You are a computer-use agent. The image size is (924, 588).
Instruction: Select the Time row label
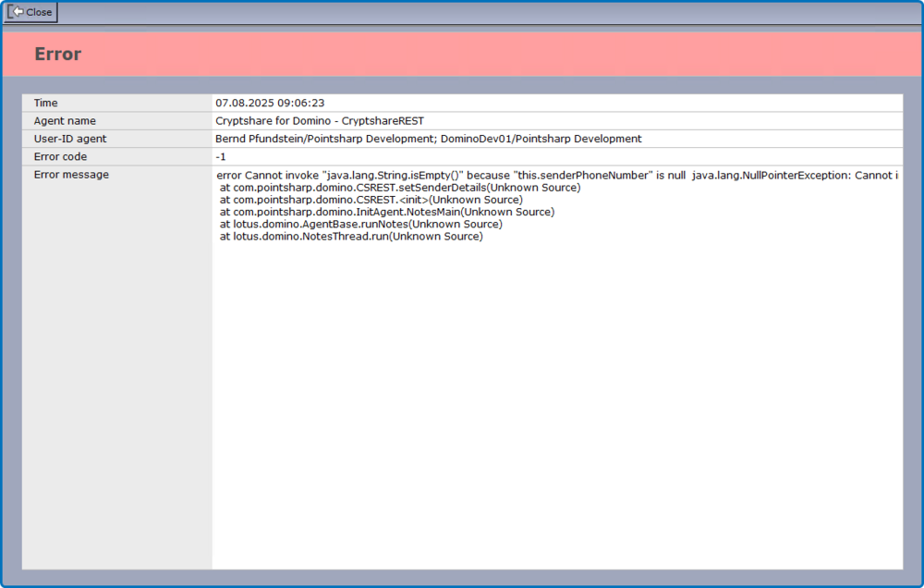click(45, 103)
